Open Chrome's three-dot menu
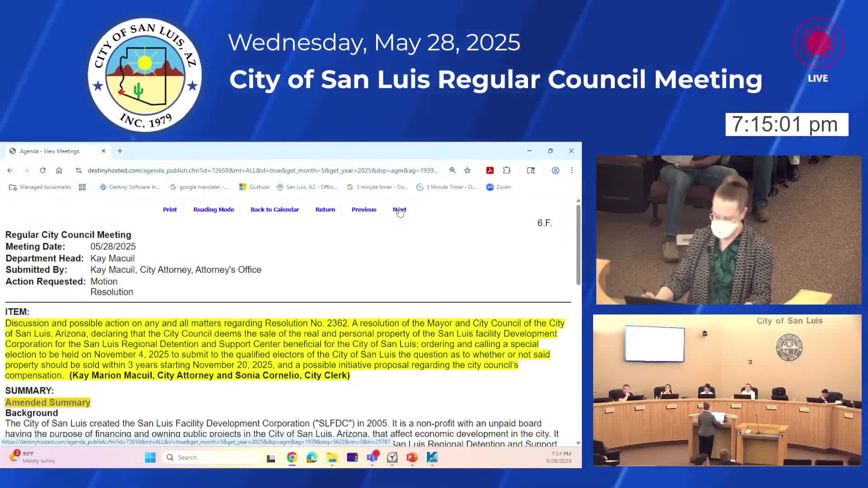Screen dimensions: 868x488 coord(572,170)
